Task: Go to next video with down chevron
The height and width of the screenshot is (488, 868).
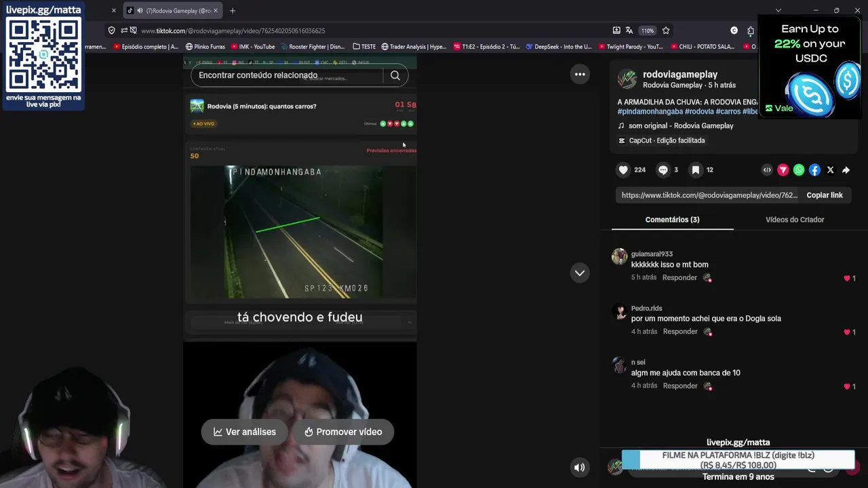Action: 580,272
